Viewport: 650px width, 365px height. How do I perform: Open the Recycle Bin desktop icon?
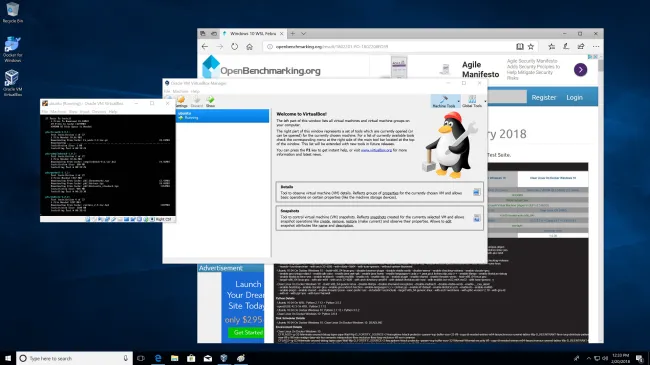click(x=12, y=12)
